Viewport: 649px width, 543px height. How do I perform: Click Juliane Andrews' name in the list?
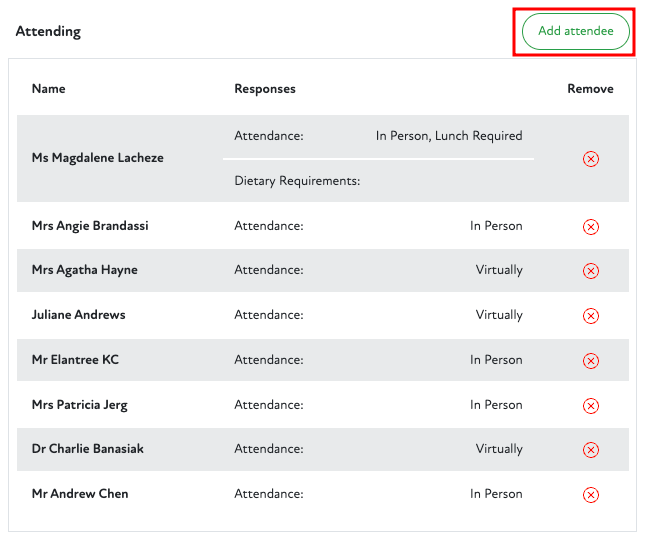click(x=78, y=315)
